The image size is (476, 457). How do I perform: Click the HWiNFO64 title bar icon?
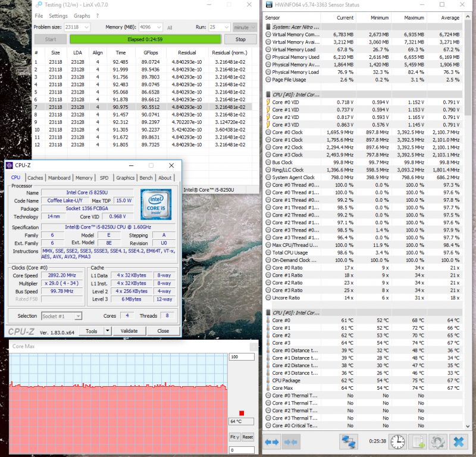point(269,5)
